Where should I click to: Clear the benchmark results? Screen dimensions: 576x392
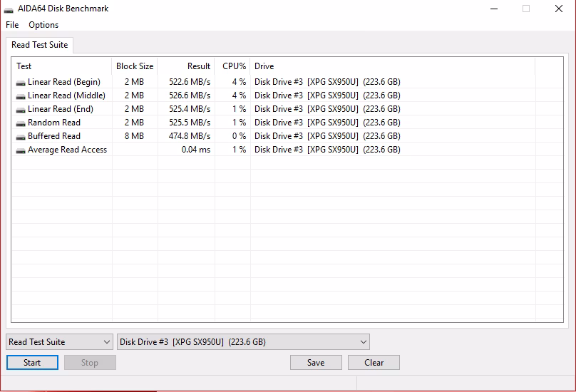point(374,363)
